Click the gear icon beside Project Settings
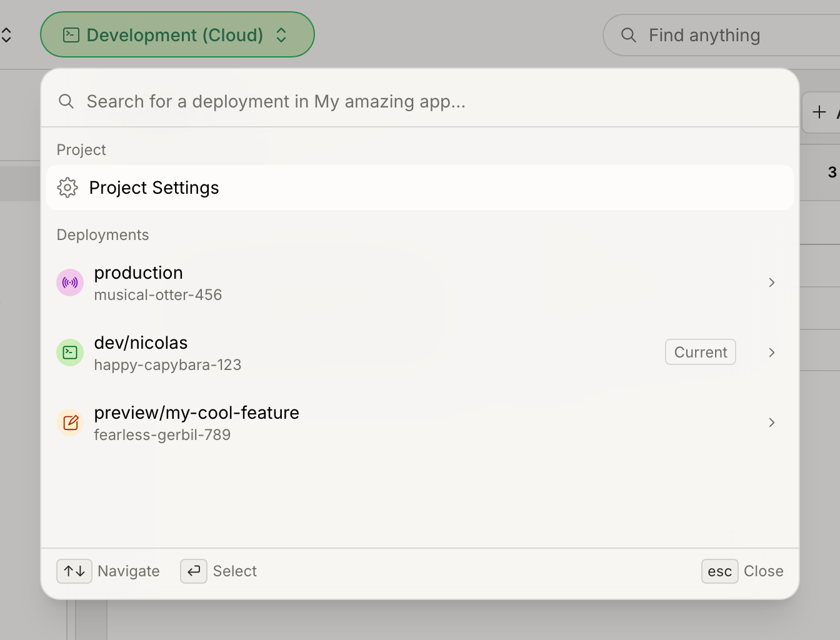This screenshot has width=840, height=640. 67,187
